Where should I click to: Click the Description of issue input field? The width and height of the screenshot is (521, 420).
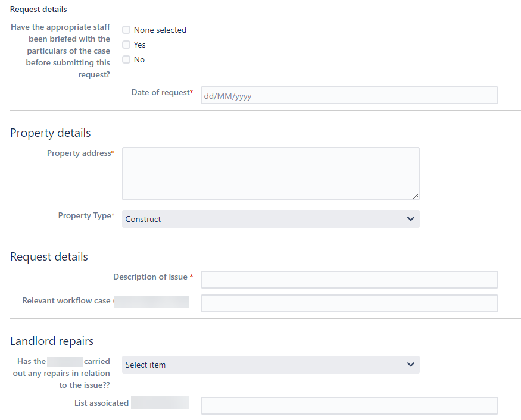point(349,279)
